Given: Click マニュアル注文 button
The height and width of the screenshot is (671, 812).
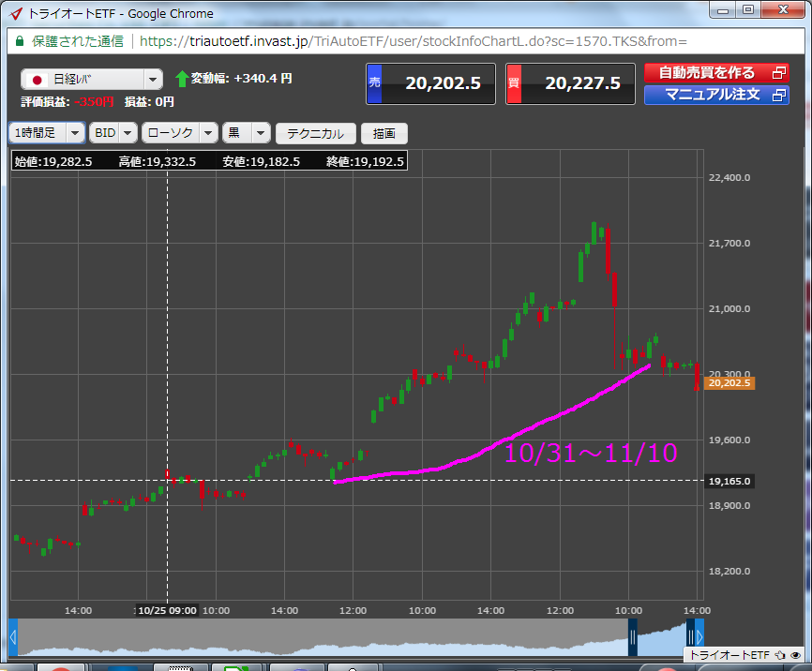Looking at the screenshot, I should (716, 95).
